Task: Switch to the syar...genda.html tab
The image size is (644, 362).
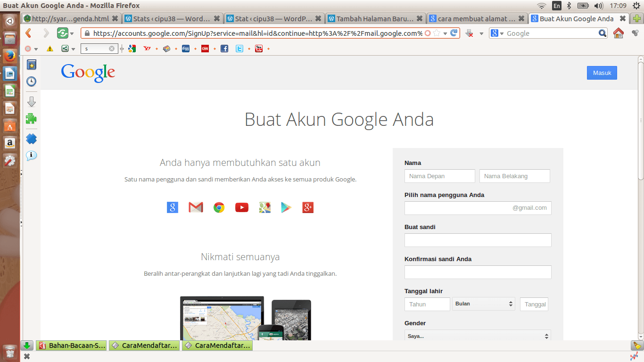Action: tap(71, 19)
